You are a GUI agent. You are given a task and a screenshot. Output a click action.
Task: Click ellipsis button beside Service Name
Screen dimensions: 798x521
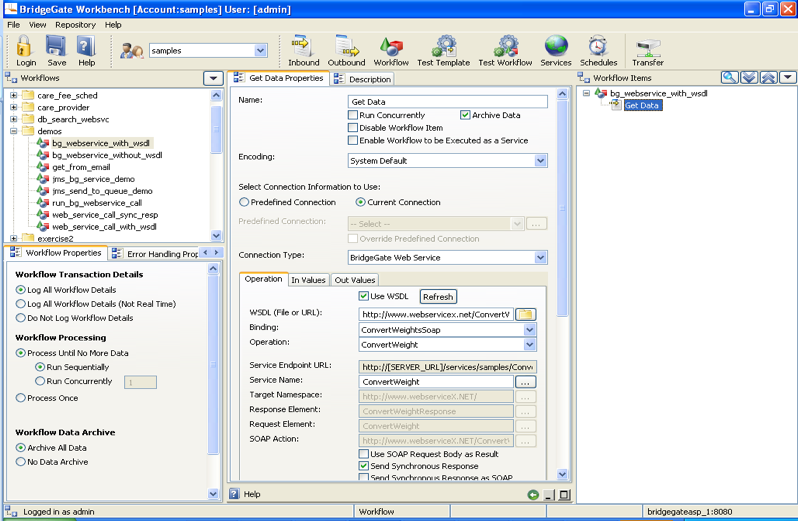(525, 382)
